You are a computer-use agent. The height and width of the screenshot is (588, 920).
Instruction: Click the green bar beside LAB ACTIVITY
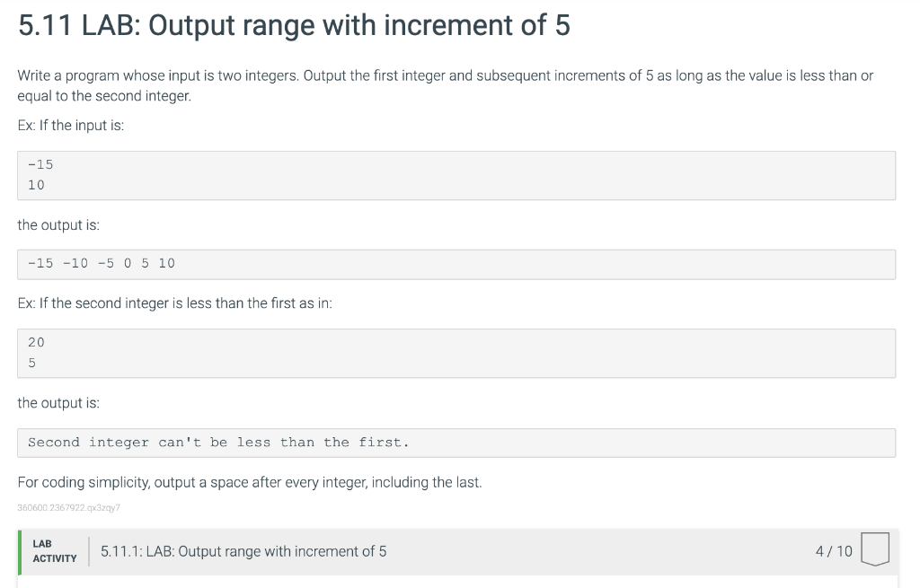point(20,551)
